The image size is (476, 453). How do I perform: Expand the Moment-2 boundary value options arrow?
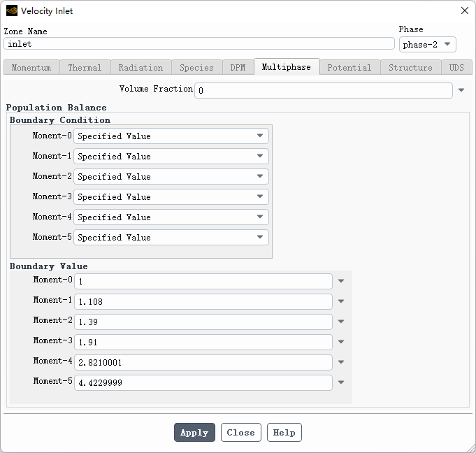(x=341, y=322)
